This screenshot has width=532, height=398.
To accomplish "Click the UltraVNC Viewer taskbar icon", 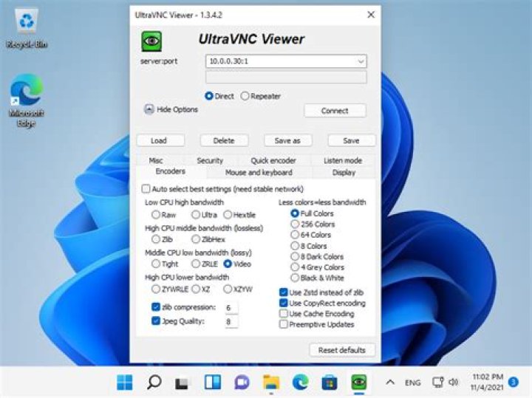I will pos(359,382).
